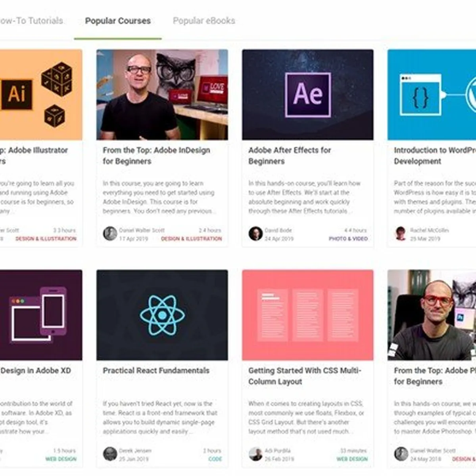
Task: Open title Getting Started With CSS Multi-Column Layout
Action: click(305, 376)
